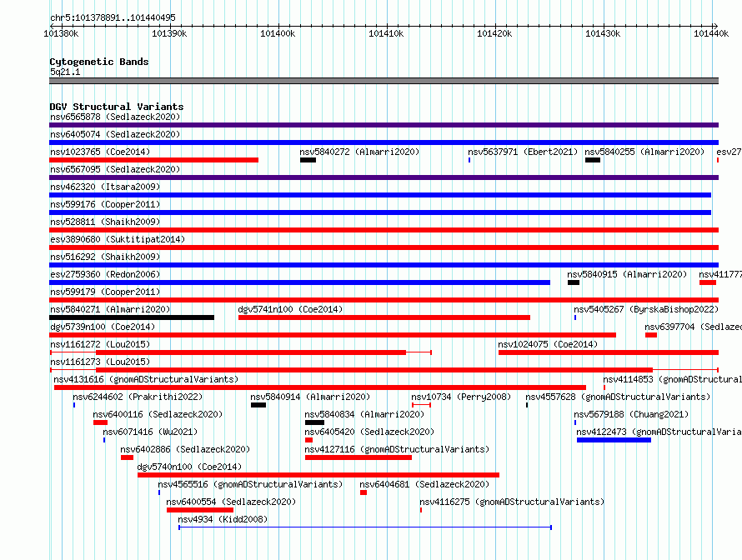Select nsv5840914 (Almarri2020) black bar
Image resolution: width=742 pixels, height=560 pixels.
coord(258,405)
